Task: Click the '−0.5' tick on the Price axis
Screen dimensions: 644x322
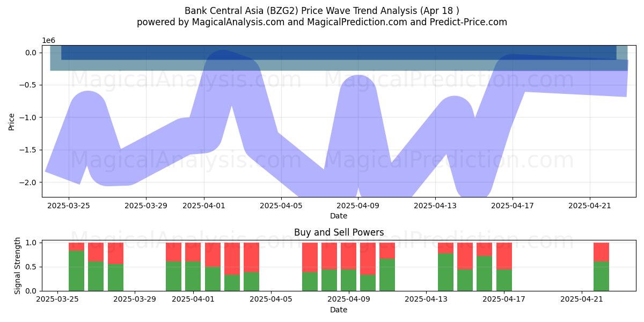Action: click(27, 85)
